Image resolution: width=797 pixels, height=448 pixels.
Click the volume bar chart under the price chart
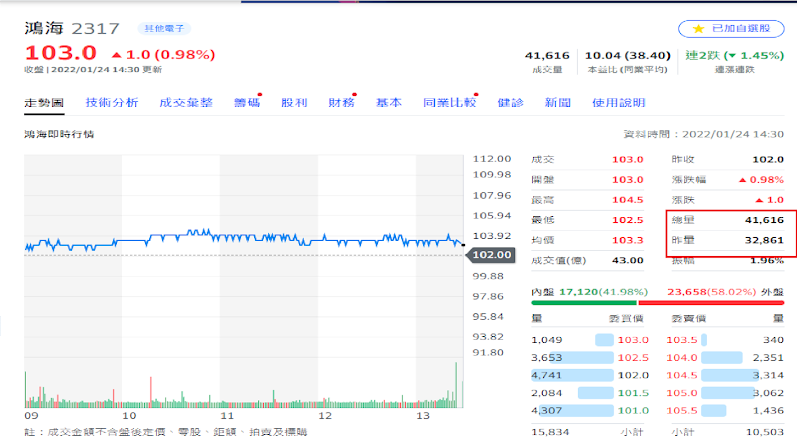[244, 386]
